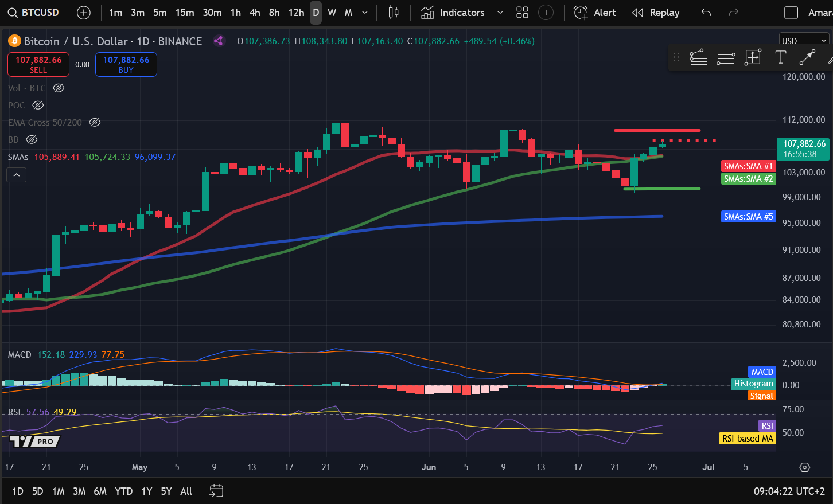This screenshot has height=504, width=833.
Task: Select the trend line drawing tool
Action: pyautogui.click(x=807, y=57)
